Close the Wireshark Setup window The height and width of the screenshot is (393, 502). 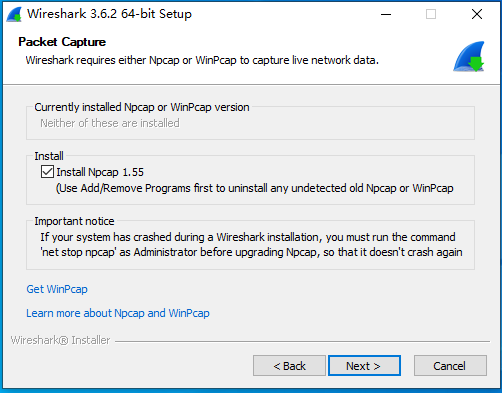[477, 14]
